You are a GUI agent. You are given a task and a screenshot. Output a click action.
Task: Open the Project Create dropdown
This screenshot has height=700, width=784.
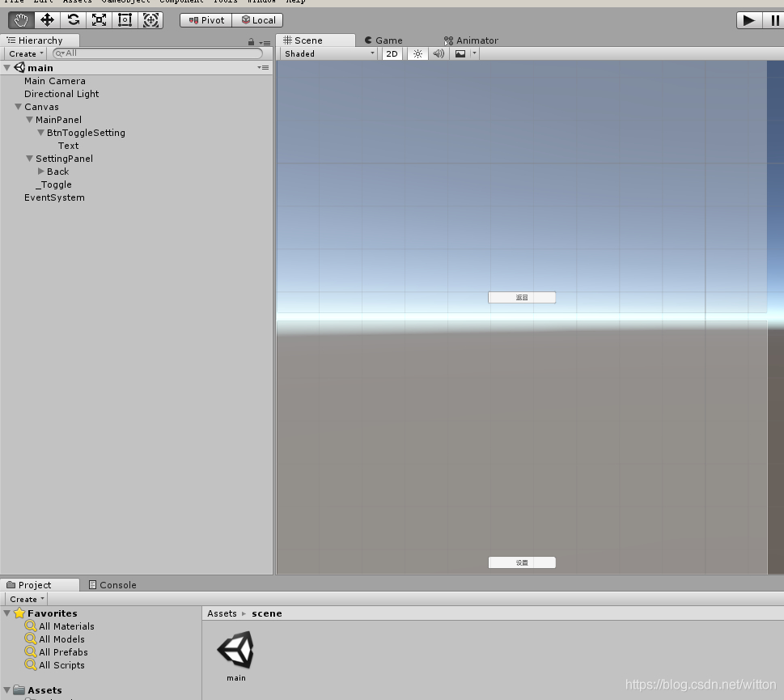click(x=27, y=599)
